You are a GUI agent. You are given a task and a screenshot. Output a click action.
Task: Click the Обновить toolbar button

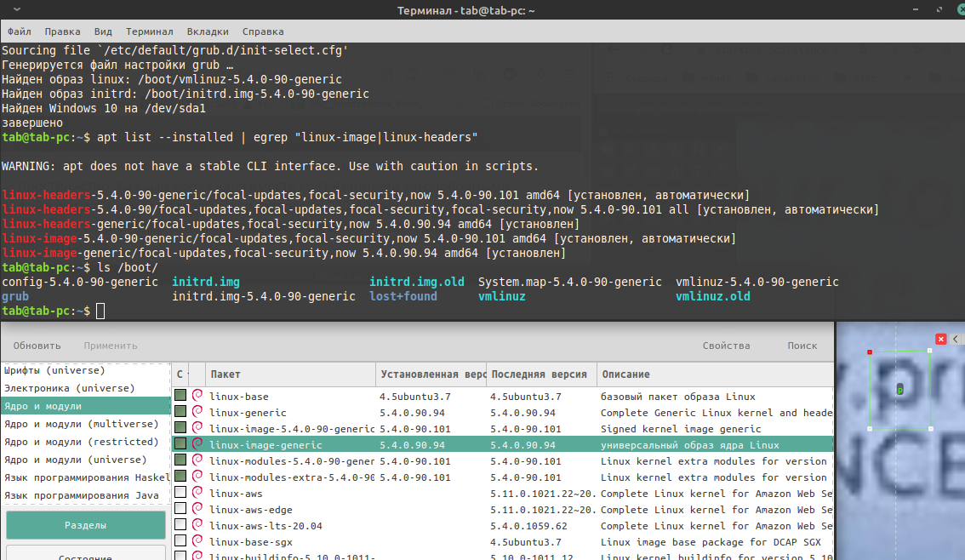[37, 346]
